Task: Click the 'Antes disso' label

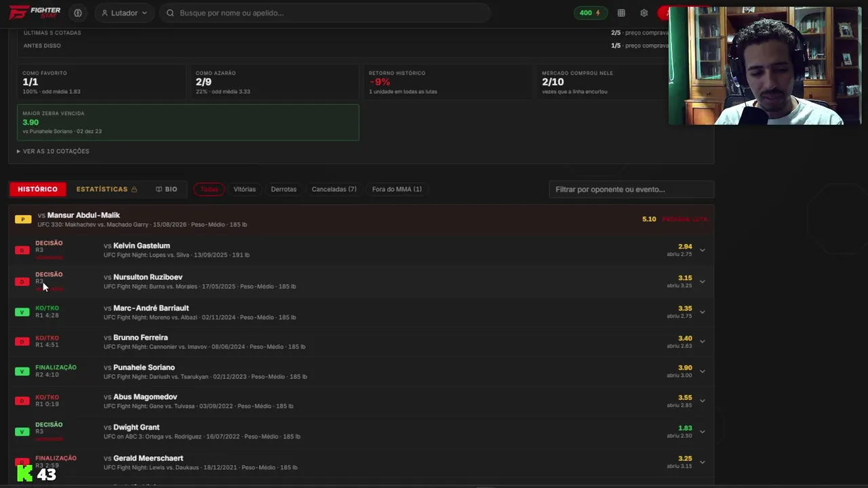Action: (42, 45)
